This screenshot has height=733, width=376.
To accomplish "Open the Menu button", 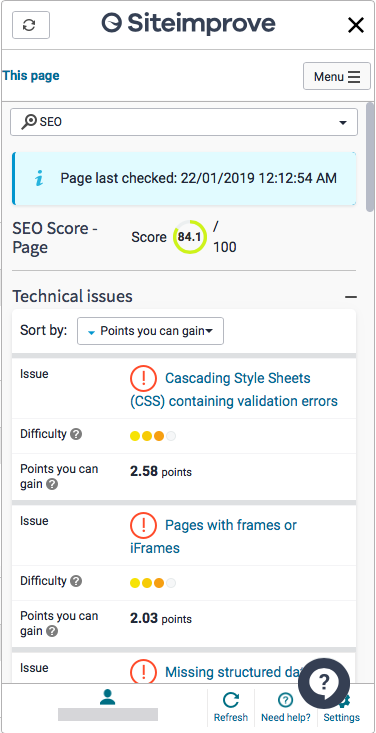I will (337, 76).
